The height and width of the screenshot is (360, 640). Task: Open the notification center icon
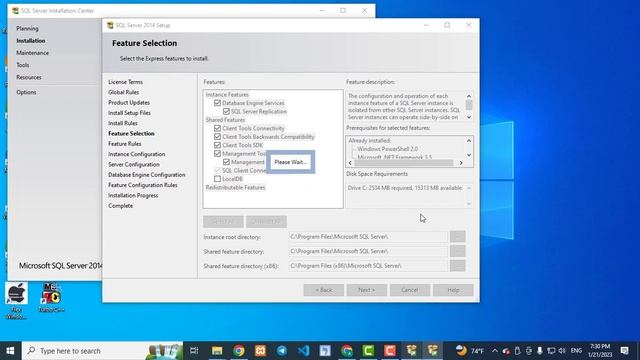click(624, 351)
